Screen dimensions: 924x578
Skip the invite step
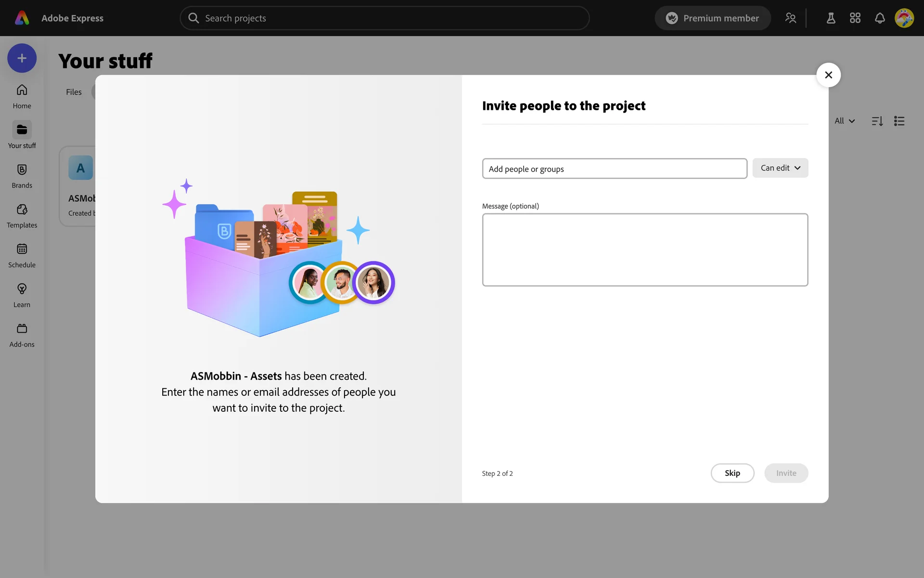click(732, 473)
